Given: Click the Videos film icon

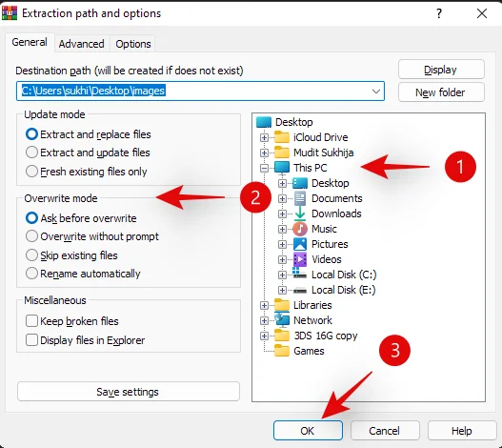Looking at the screenshot, I should 300,259.
